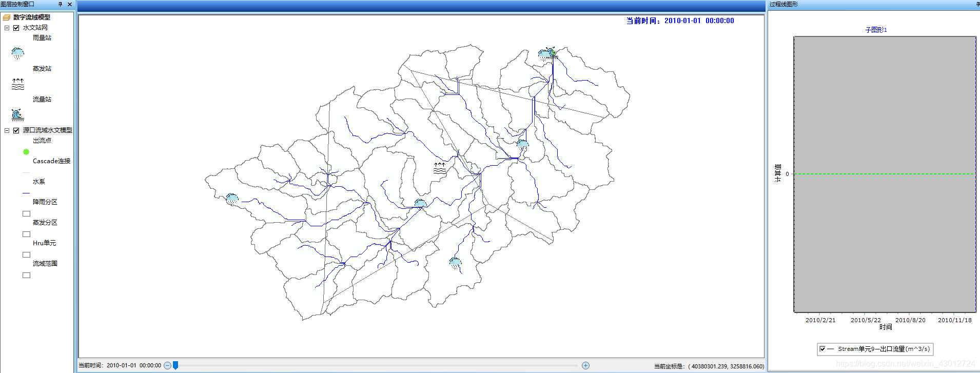
Task: Collapse the 水文站网 tree node
Action: pyautogui.click(x=7, y=28)
